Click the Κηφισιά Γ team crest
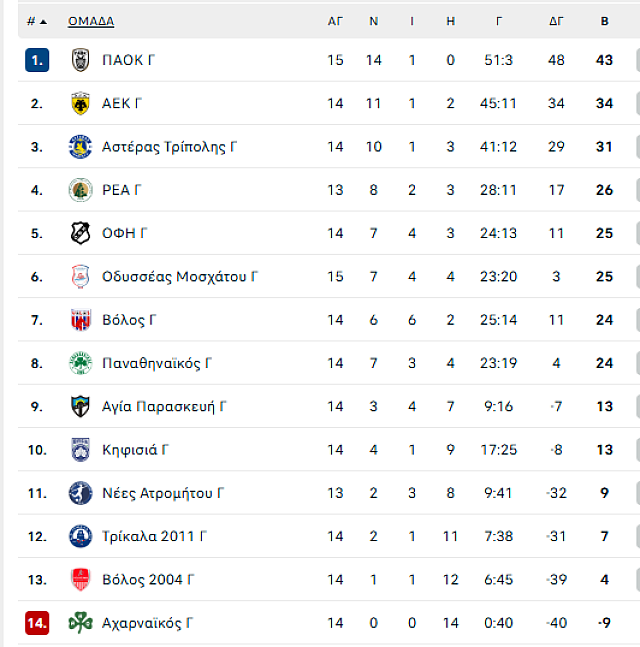The image size is (640, 647). (x=80, y=450)
